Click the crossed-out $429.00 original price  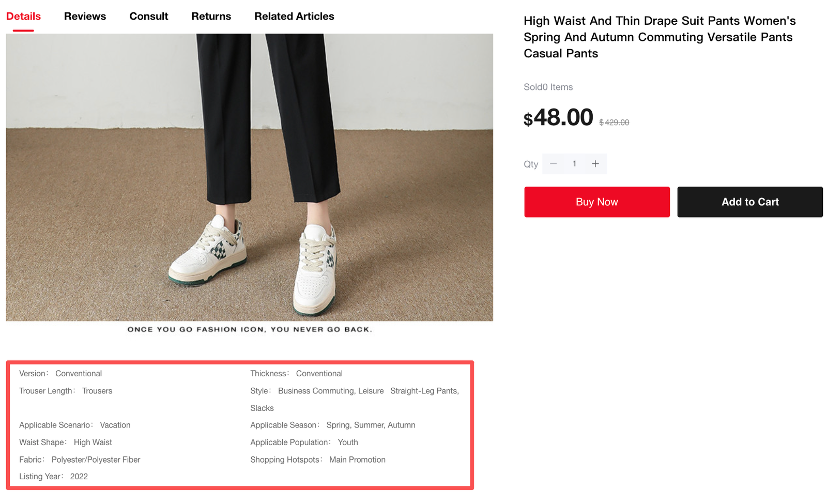[614, 123]
